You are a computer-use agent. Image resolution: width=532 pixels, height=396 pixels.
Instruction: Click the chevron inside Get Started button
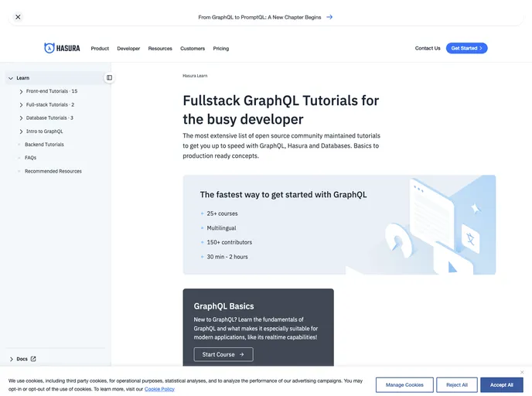(x=481, y=48)
